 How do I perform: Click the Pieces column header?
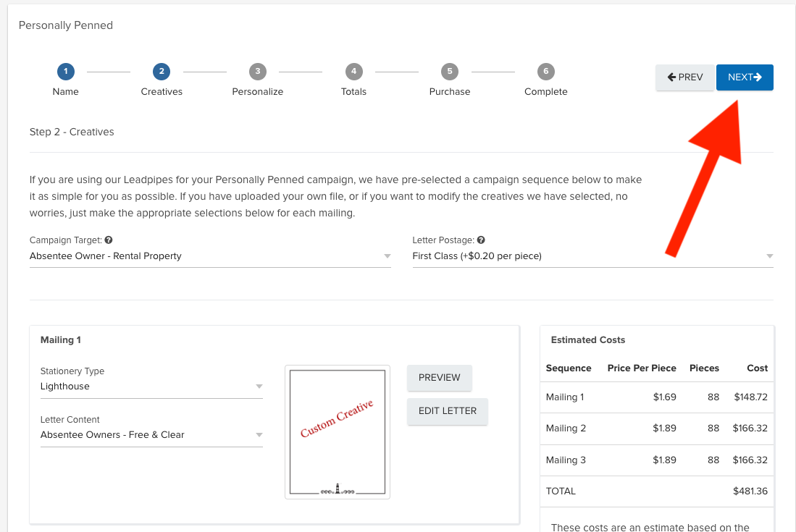704,368
